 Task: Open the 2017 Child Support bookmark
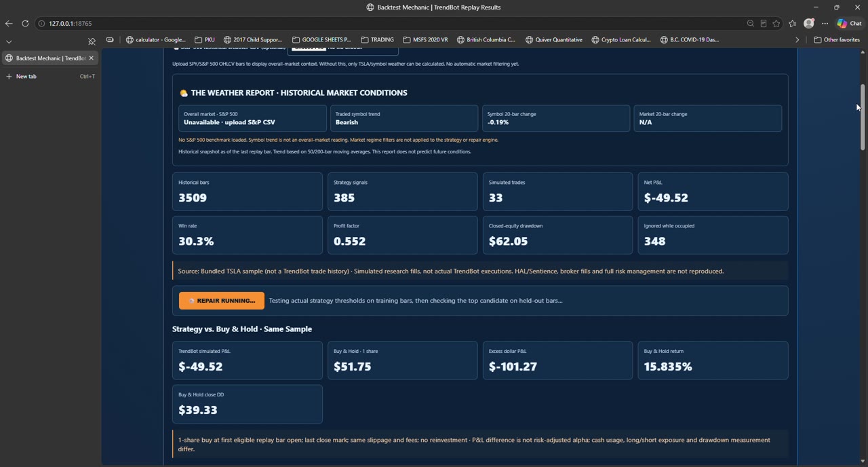(x=253, y=39)
